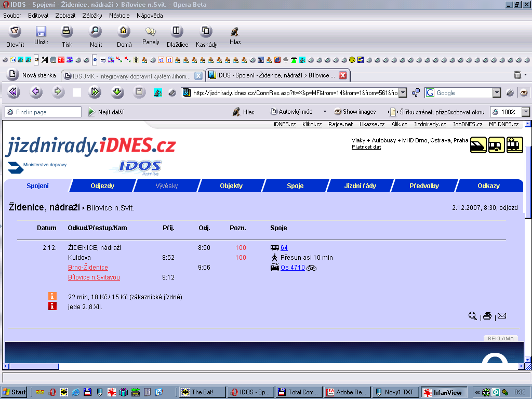Viewport: 532px width, 399px height.
Task: Click the magnifier detail icon below results
Action: point(472,316)
